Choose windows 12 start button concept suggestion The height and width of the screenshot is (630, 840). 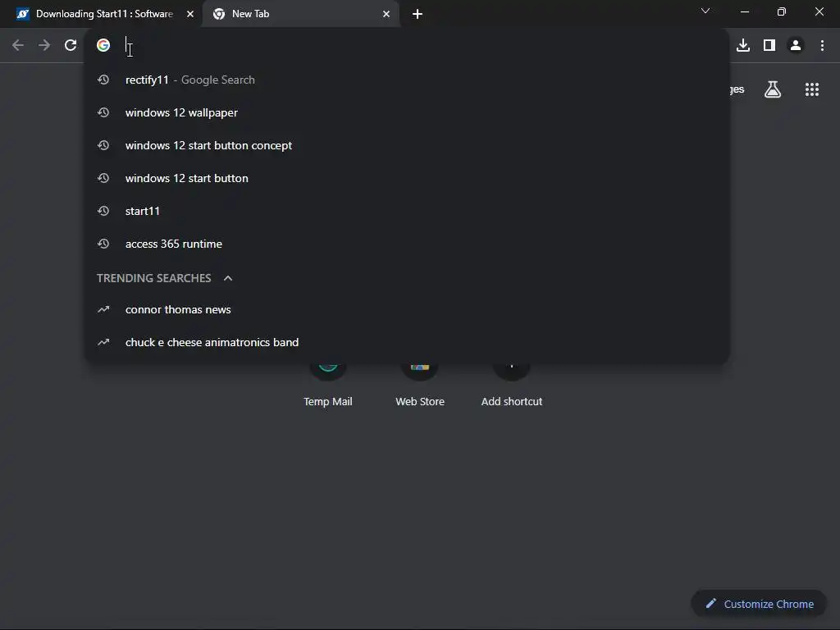tap(407, 145)
